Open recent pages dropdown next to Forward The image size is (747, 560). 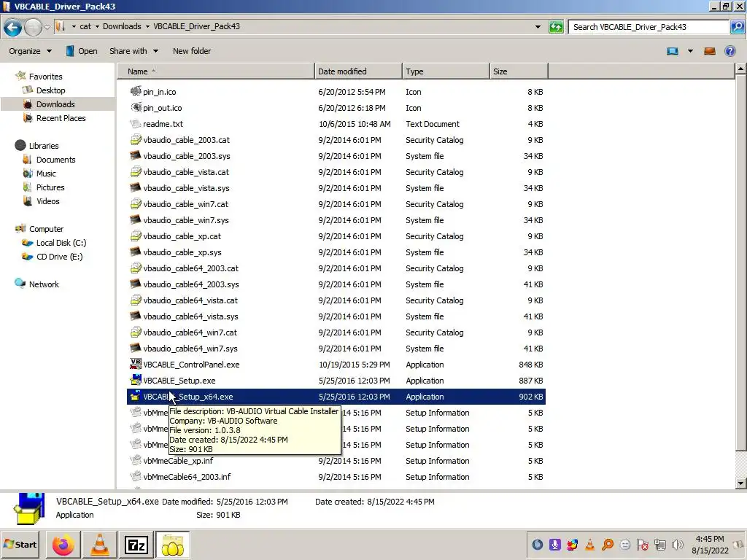[47, 27]
